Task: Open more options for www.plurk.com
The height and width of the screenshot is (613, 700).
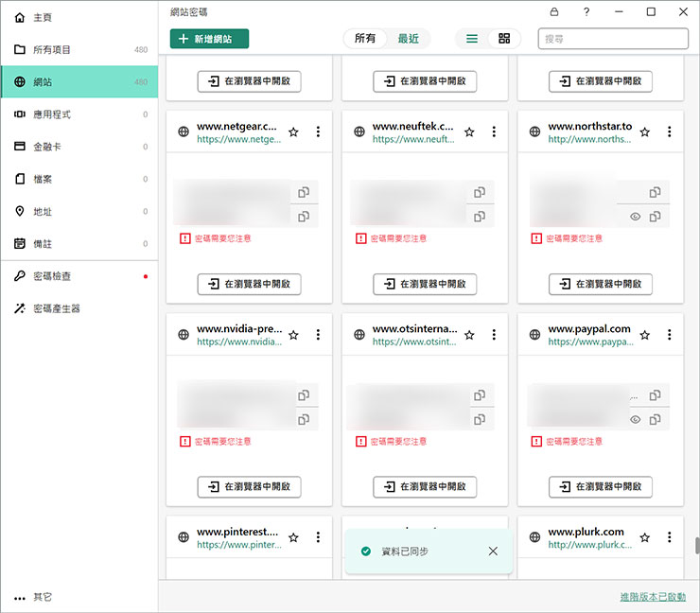Action: [x=669, y=537]
